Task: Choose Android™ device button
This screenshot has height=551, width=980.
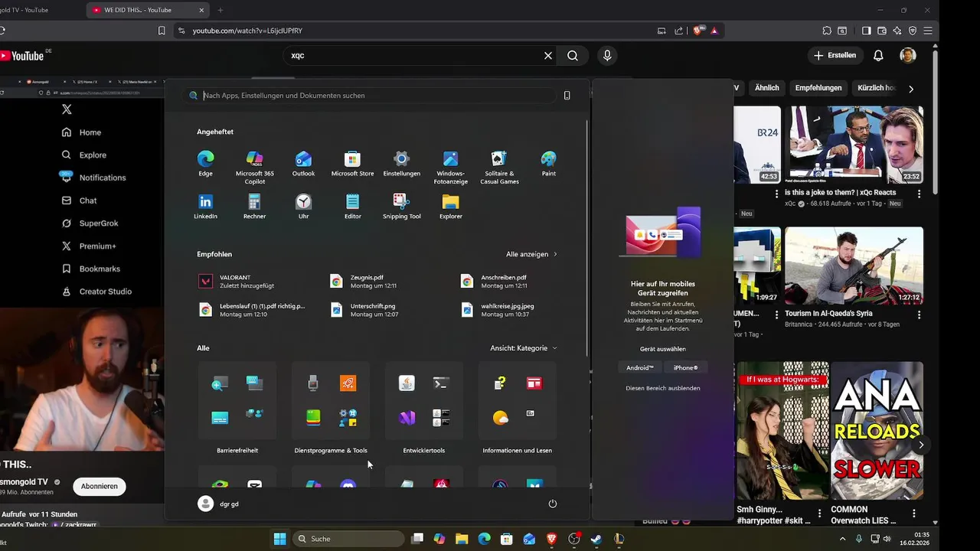Action: click(x=640, y=367)
